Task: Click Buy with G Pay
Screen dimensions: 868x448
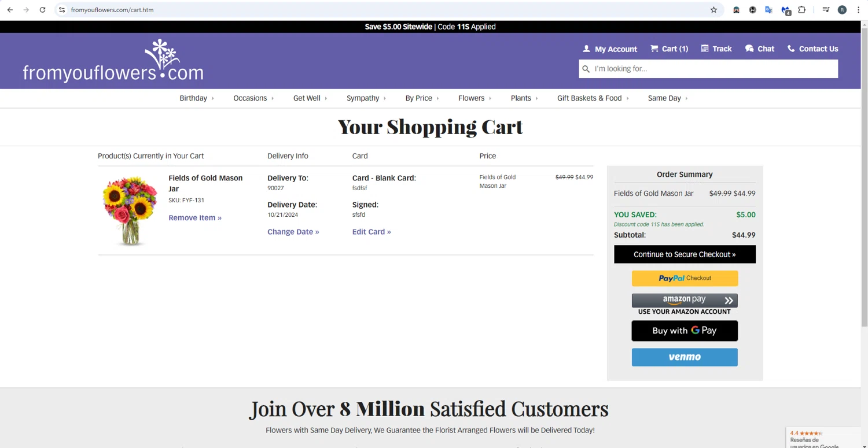Action: coord(685,331)
